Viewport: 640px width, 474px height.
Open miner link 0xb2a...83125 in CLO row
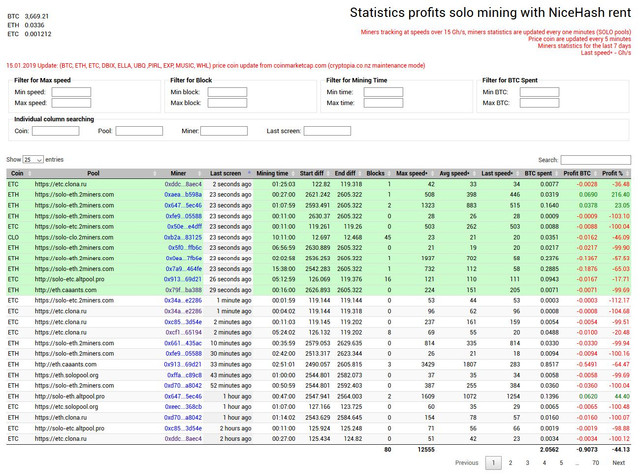(x=183, y=237)
